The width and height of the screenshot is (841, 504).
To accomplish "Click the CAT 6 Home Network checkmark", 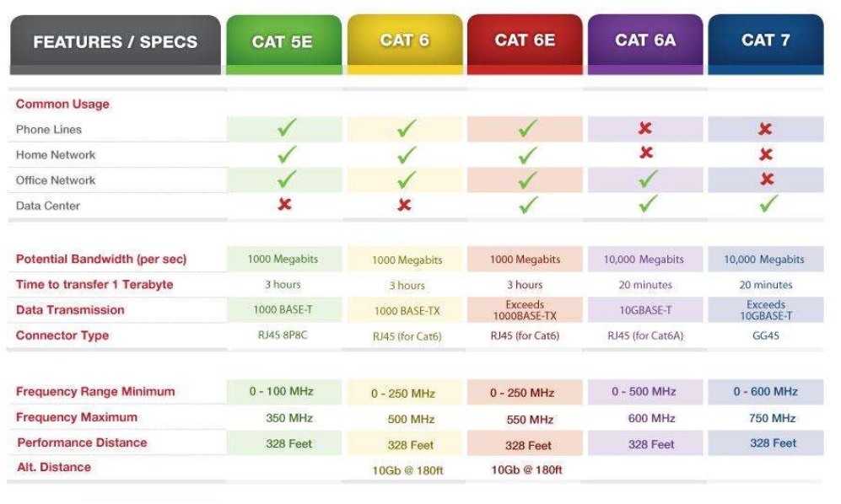I will [407, 155].
